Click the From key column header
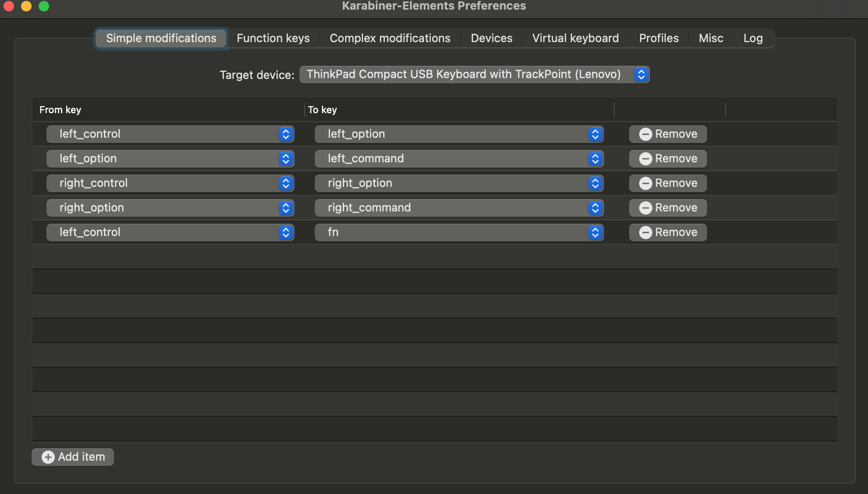The image size is (868, 494). click(x=60, y=110)
